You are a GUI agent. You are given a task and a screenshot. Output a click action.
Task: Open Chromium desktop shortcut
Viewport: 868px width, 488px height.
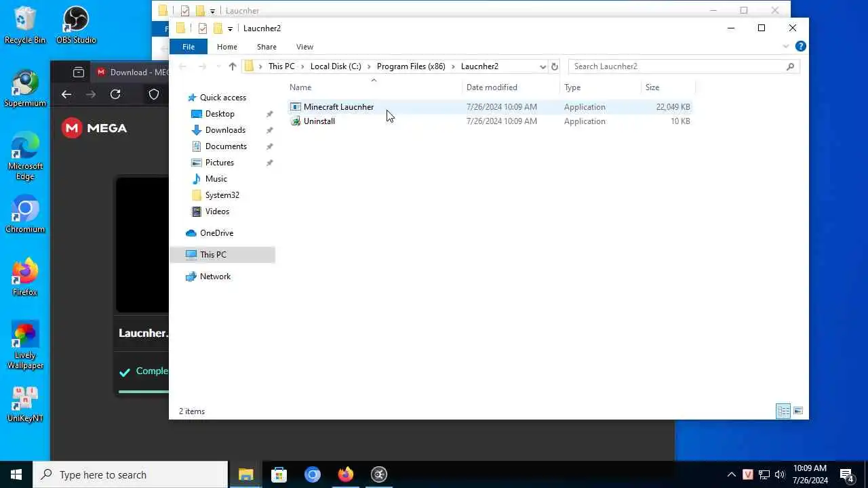25,214
